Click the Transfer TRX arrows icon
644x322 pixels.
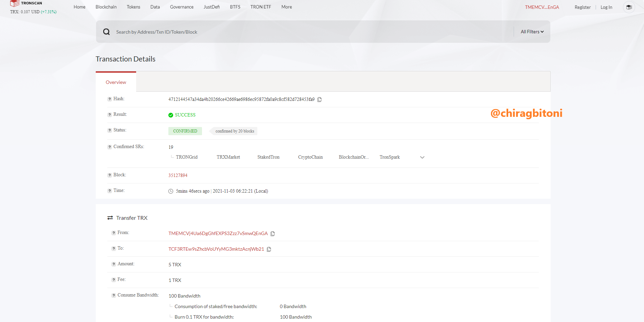(110, 218)
